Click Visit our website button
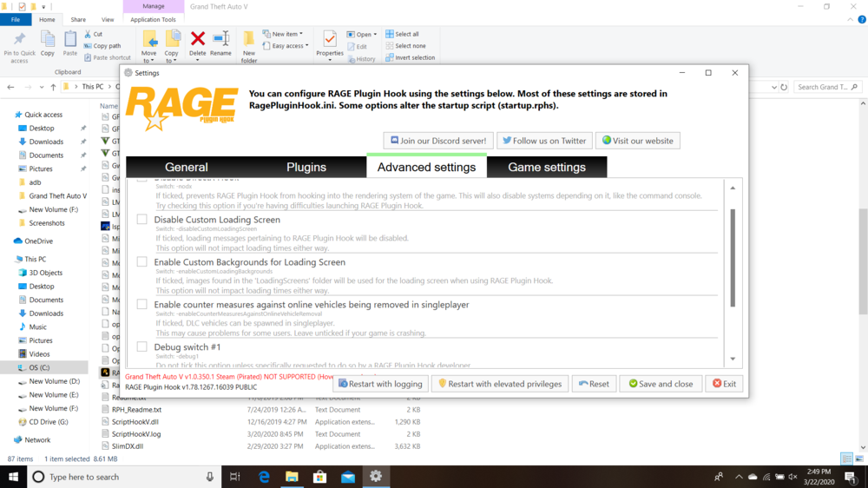Viewport: 868px width, 488px height. [x=638, y=141]
